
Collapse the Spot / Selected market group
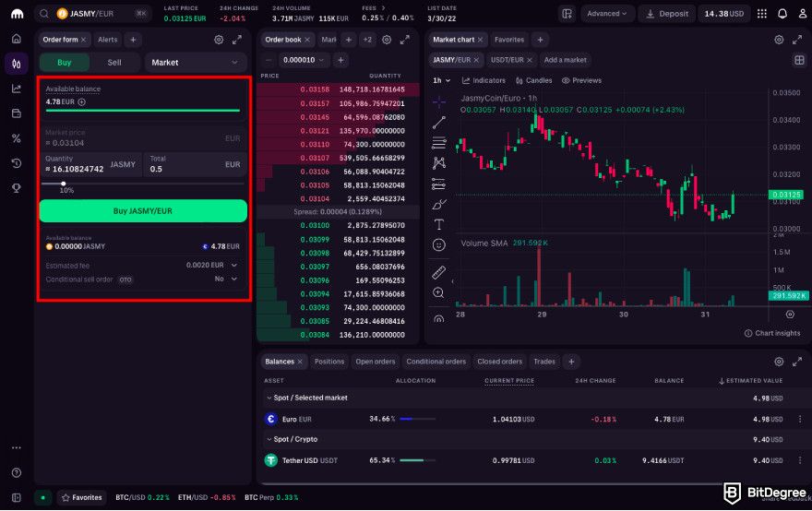(x=269, y=398)
